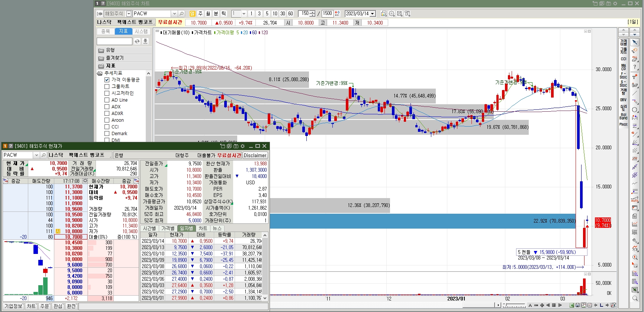This screenshot has width=644, height=312.
Task: Open the 가격별 tab
Action: 168,228
